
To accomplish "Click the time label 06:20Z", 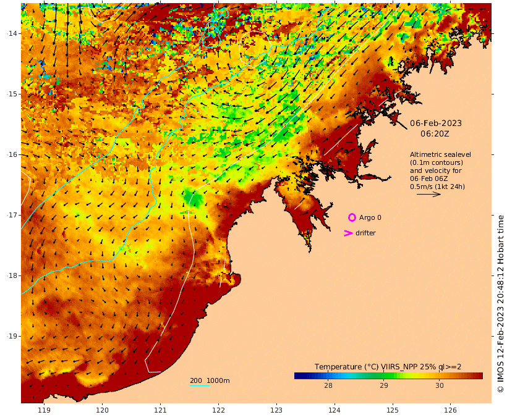I will (435, 134).
